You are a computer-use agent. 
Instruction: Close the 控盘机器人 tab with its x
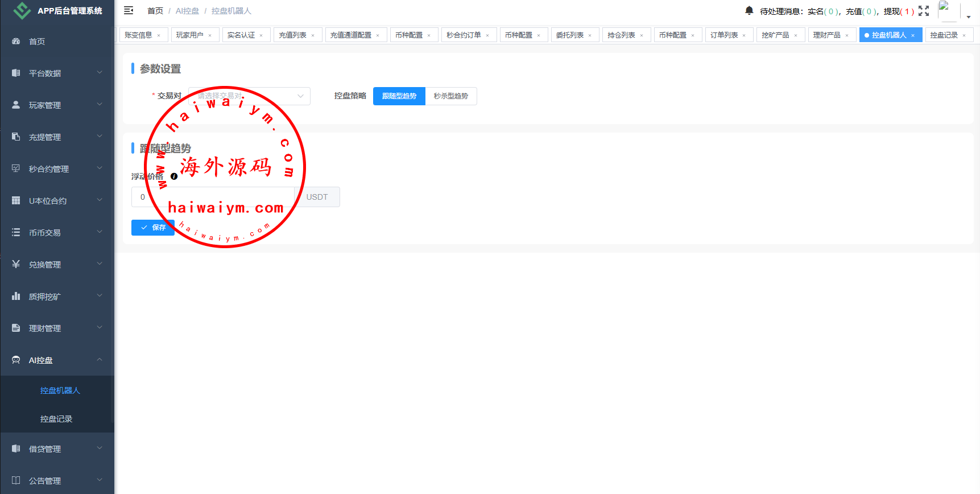[913, 35]
